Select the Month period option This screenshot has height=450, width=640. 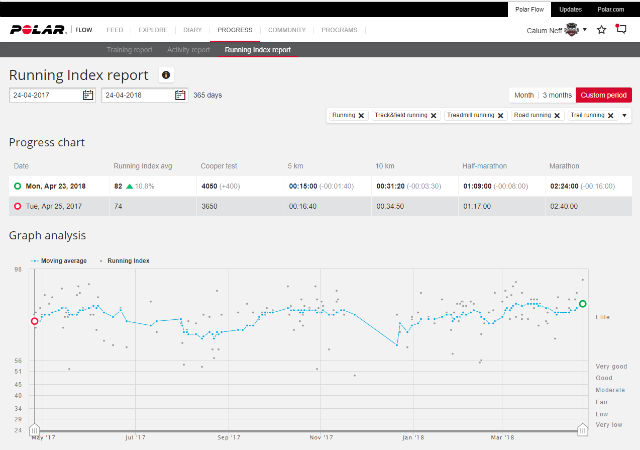(523, 95)
